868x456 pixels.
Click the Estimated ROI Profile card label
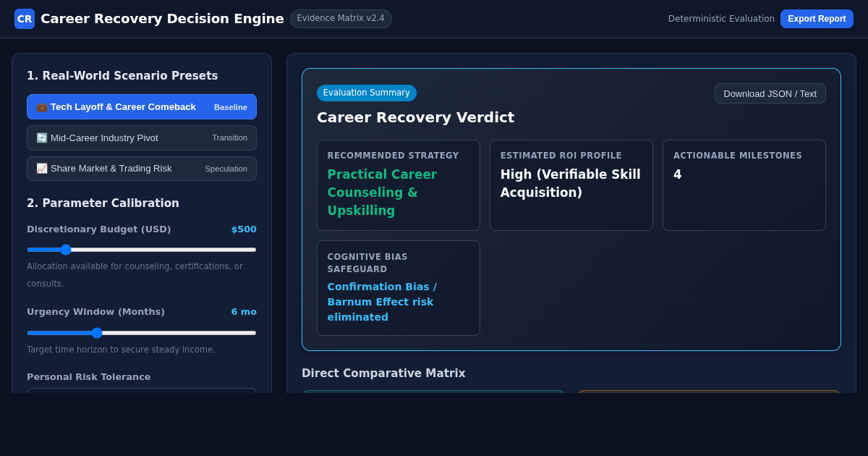pos(561,156)
